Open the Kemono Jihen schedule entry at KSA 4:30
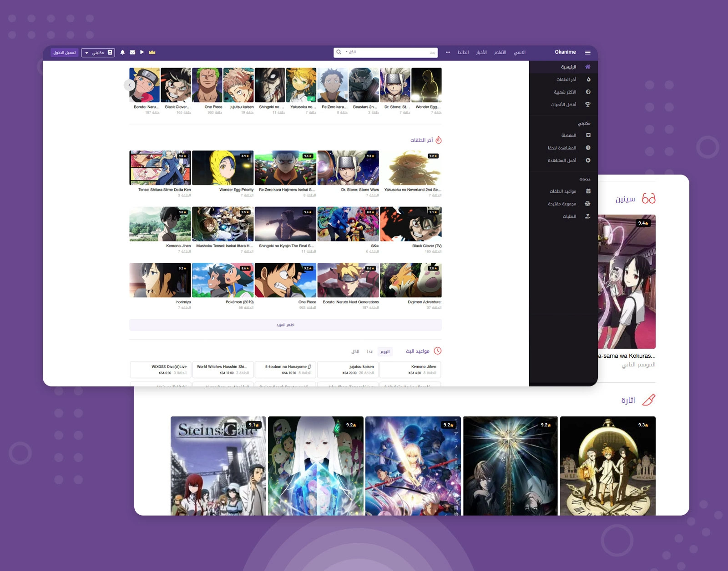This screenshot has height=571, width=728. (410, 370)
